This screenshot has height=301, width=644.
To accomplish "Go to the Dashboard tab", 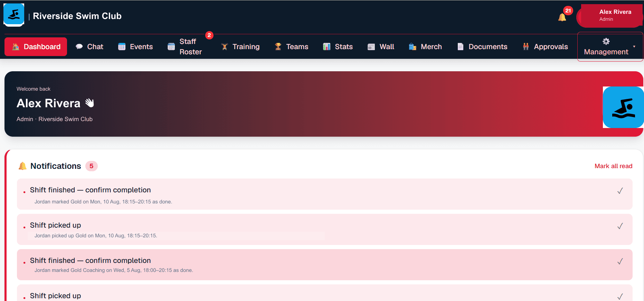I will [36, 47].
